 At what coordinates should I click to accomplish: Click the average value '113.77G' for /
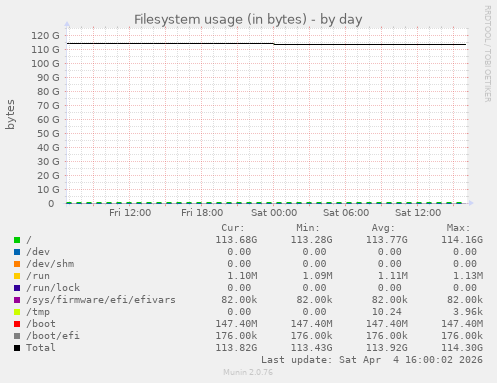pos(387,240)
